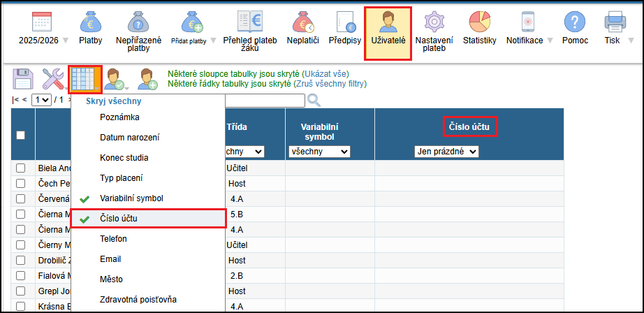Viewport: 644px width, 313px height.
Task: Click the column visibility table icon
Action: [85, 79]
